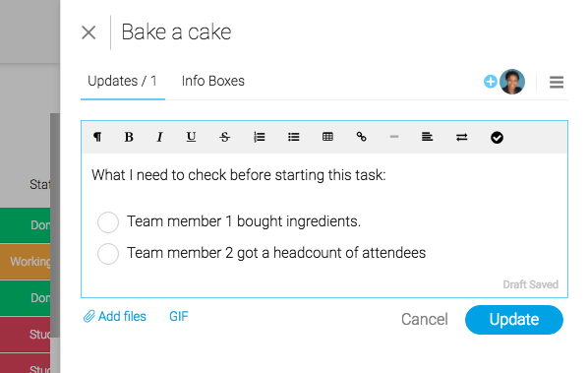The width and height of the screenshot is (588, 373).
Task: Attach a file with Add files
Action: coord(115,316)
